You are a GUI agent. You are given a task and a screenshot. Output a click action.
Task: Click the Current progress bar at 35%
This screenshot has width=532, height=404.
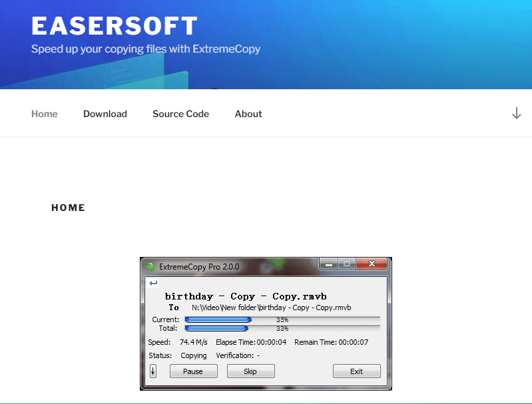[282, 319]
